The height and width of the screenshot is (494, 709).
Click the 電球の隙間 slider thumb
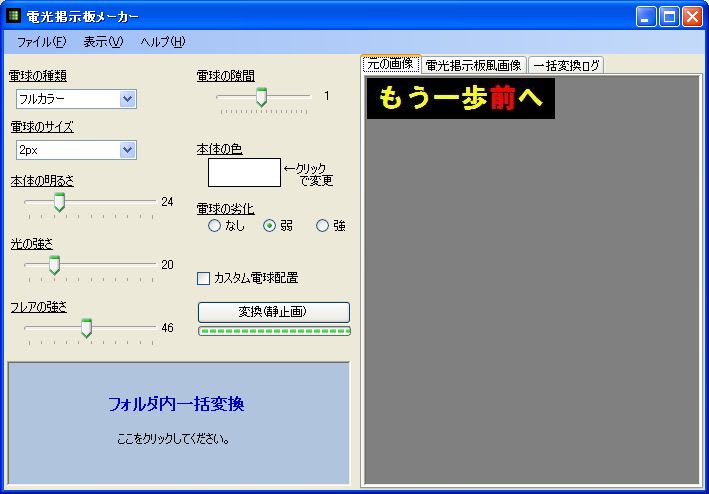pyautogui.click(x=261, y=96)
